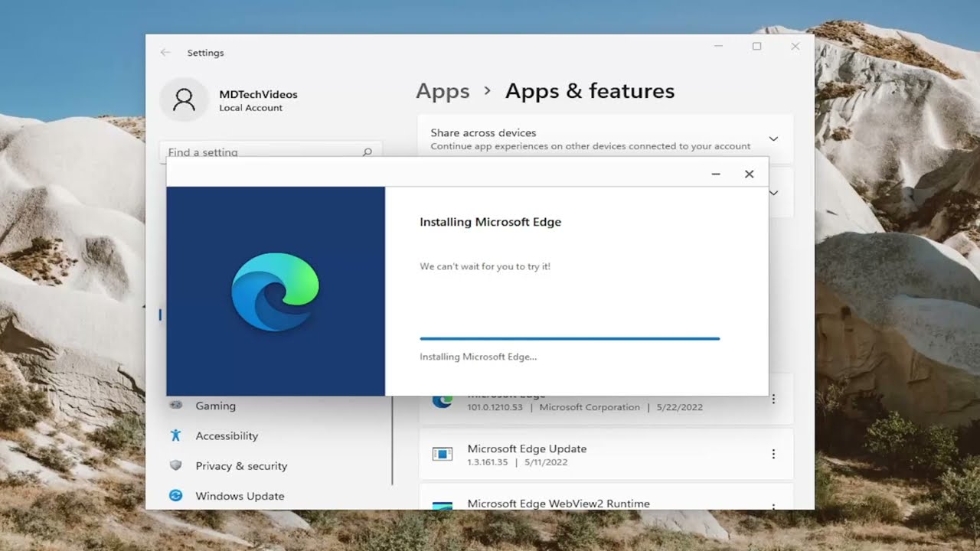Close the Settings window
The height and width of the screenshot is (551, 980).
pos(795,46)
